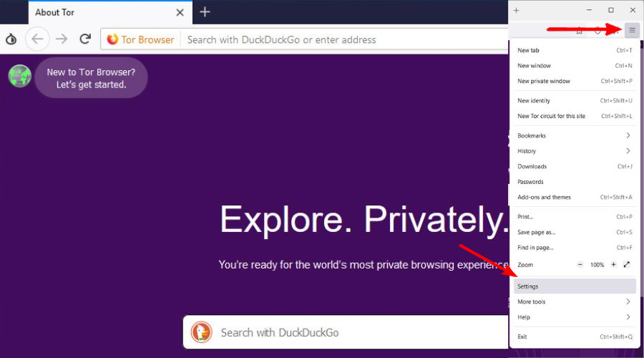Go forward with the Forward arrow

pos(62,39)
